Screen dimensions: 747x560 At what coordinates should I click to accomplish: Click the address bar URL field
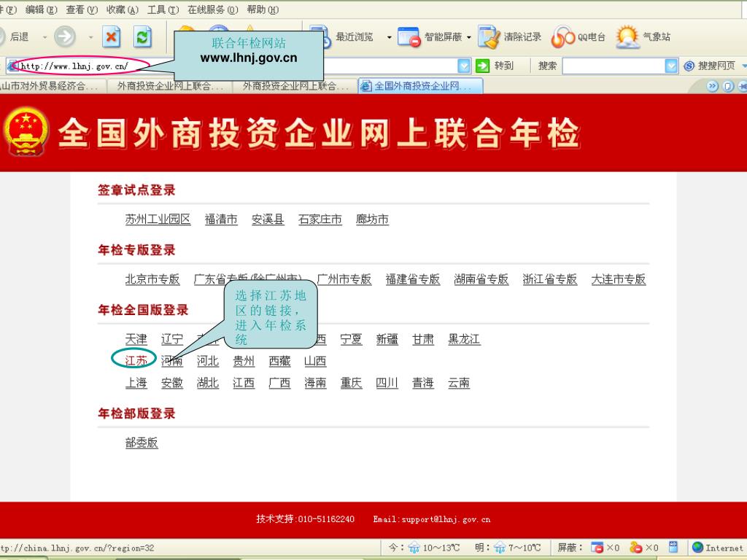[239, 66]
